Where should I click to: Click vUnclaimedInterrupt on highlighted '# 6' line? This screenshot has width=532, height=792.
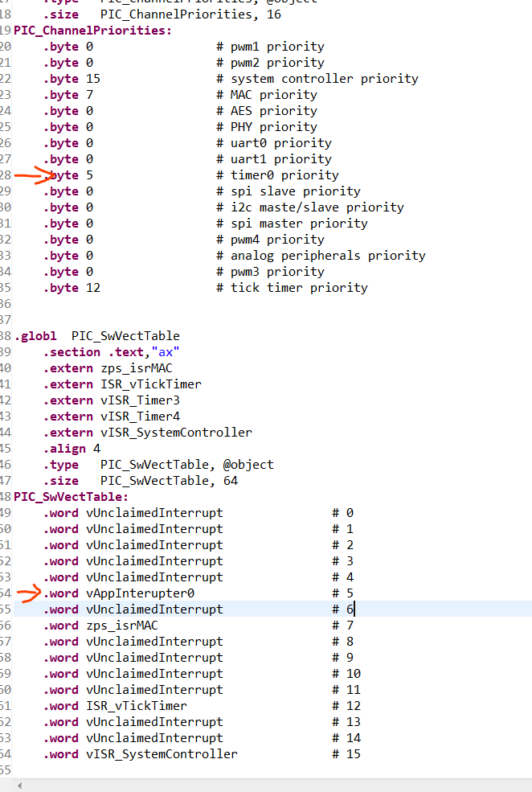pyautogui.click(x=154, y=609)
